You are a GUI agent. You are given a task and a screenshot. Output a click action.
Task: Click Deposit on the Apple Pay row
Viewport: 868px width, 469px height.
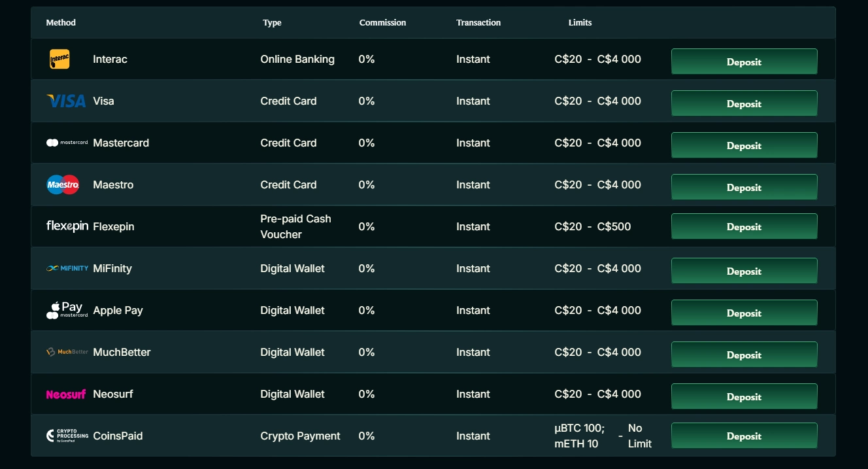pos(744,312)
